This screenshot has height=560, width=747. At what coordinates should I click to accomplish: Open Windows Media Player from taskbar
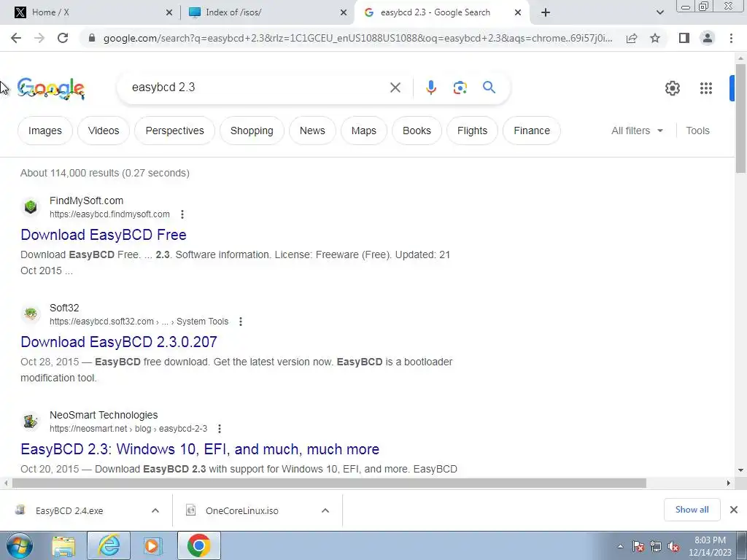pos(152,545)
